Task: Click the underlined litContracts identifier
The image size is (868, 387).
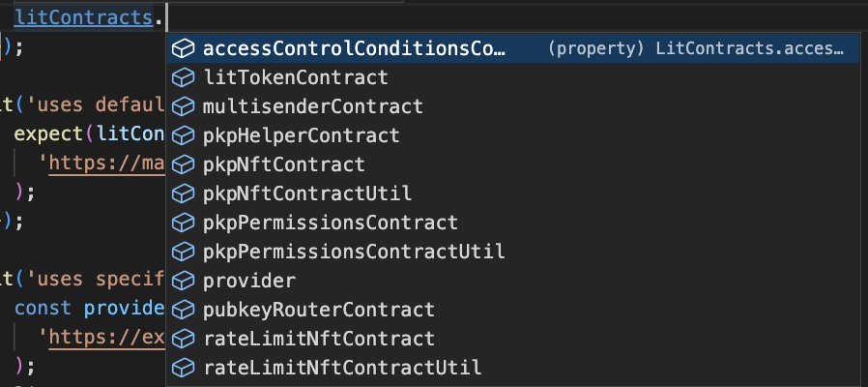Action: [x=83, y=17]
